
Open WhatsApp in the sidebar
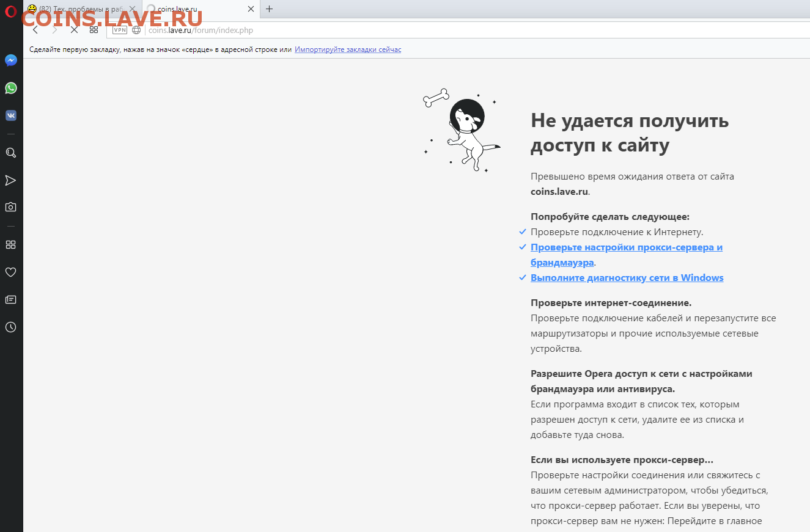click(x=10, y=88)
